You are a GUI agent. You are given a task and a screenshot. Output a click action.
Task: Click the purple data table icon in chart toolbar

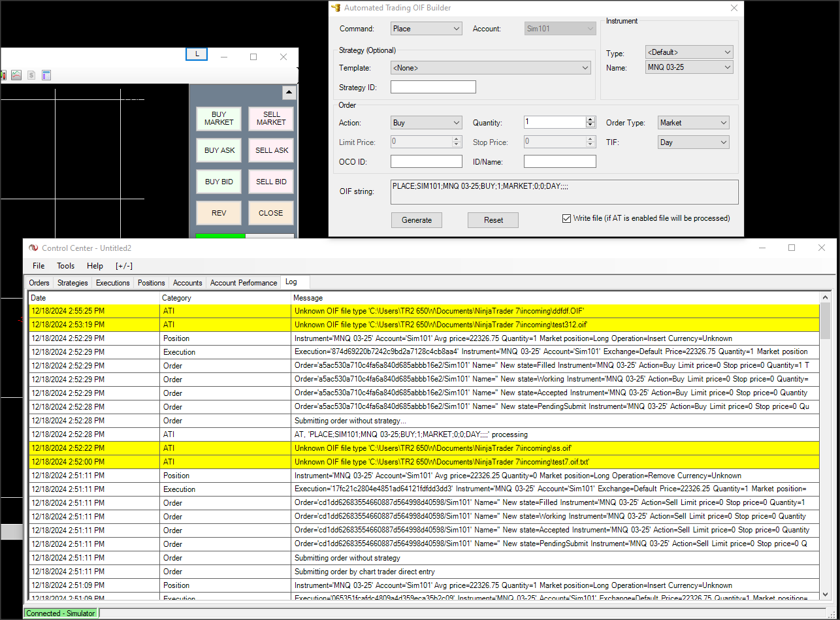tap(46, 75)
